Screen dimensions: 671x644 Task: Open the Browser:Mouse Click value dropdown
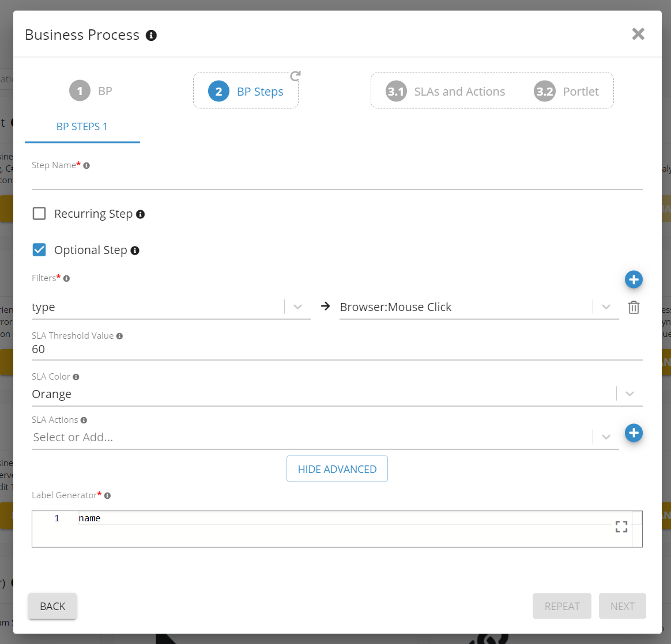click(x=606, y=307)
